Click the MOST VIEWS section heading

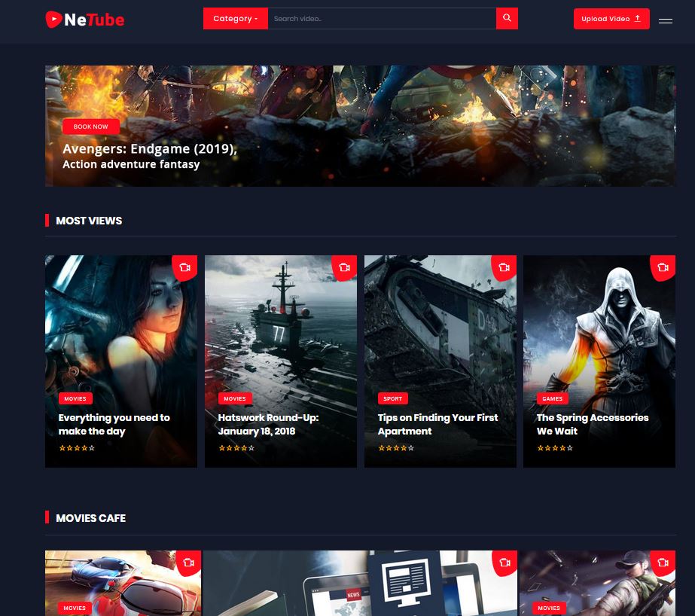89,221
